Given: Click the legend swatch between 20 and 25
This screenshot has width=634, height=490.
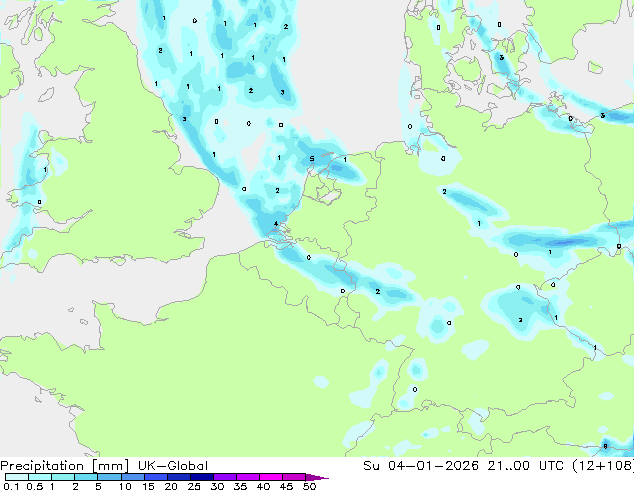Looking at the screenshot, I should (x=179, y=477).
